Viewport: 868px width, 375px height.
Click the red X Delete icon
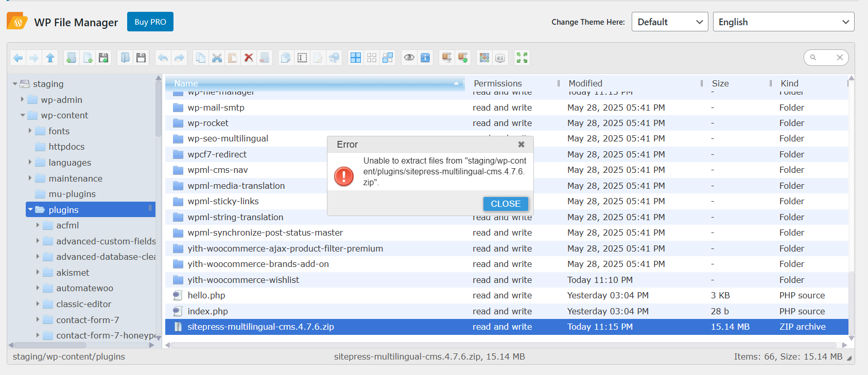[249, 58]
